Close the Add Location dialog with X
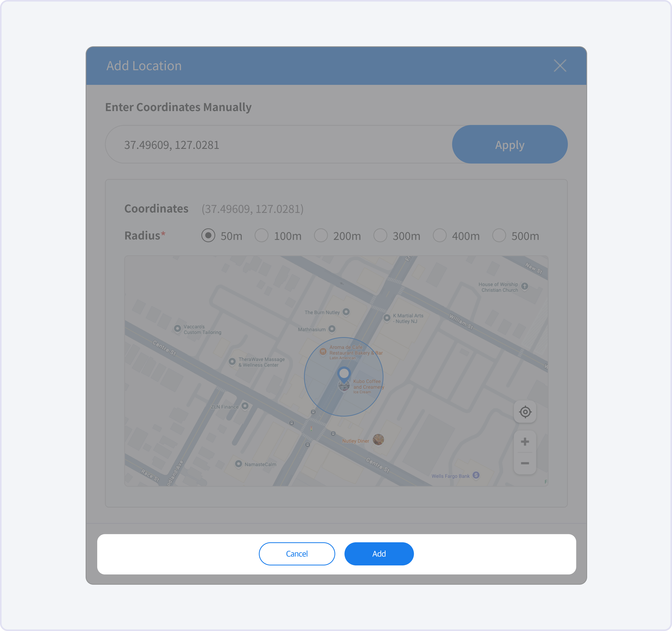 (x=560, y=66)
